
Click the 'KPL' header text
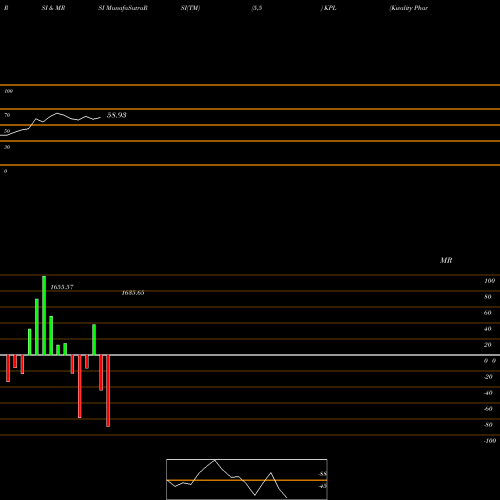tap(329, 8)
